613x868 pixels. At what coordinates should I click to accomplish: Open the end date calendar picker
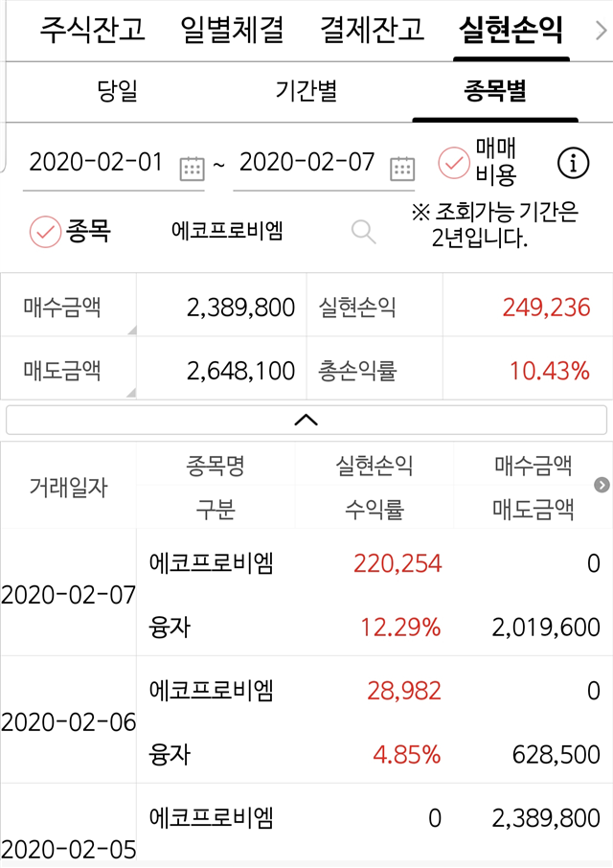(402, 169)
